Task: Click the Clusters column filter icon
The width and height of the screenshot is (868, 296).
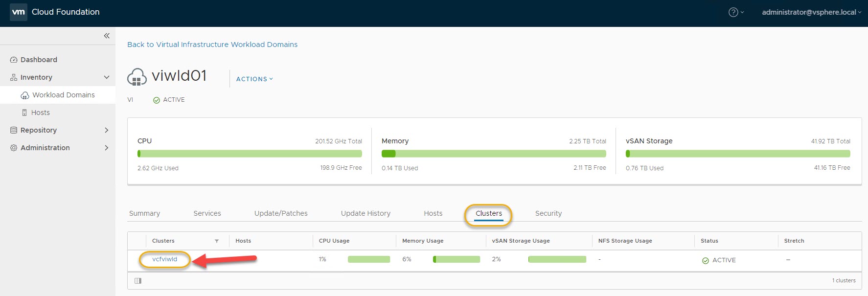Action: point(217,241)
